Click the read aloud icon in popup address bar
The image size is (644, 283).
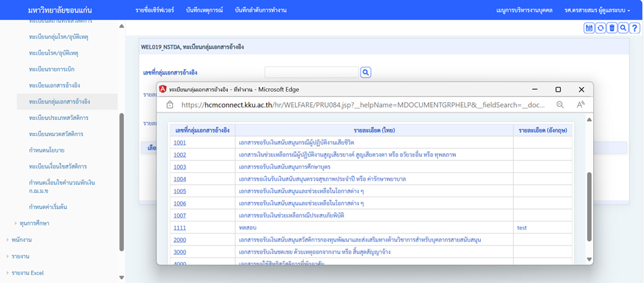581,104
